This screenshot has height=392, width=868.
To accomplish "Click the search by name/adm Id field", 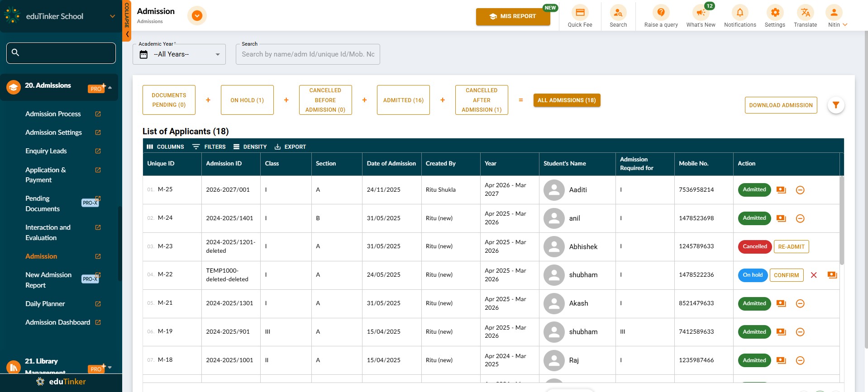I will pos(308,54).
